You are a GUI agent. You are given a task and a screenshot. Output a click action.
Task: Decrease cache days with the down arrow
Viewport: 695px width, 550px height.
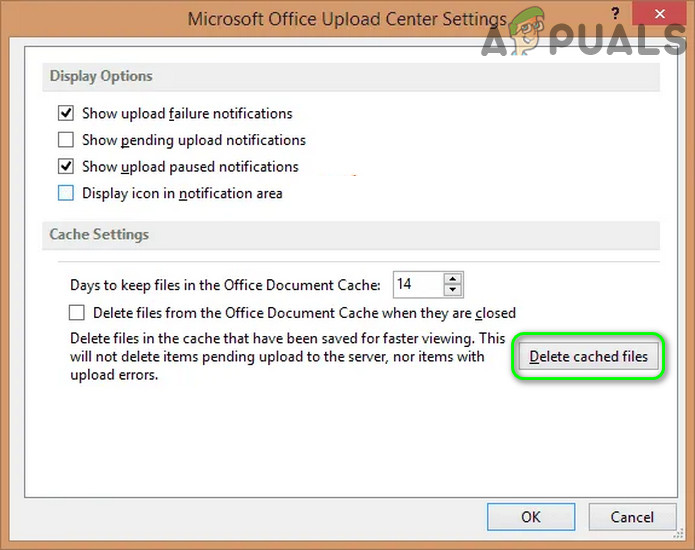(x=453, y=291)
